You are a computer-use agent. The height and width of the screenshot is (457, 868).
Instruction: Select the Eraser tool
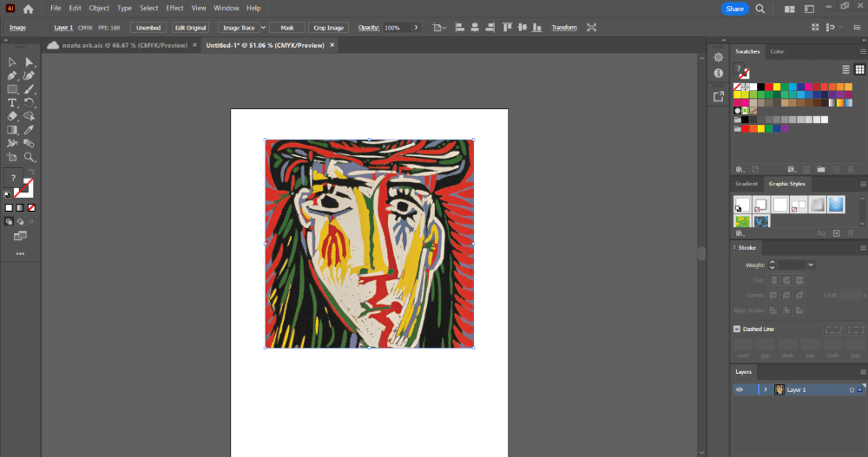11,116
